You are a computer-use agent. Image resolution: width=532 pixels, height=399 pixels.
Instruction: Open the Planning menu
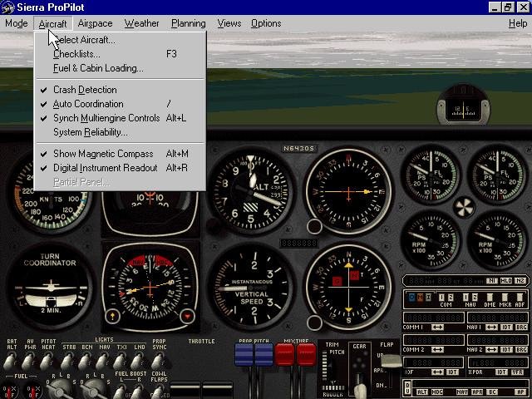[x=189, y=23]
